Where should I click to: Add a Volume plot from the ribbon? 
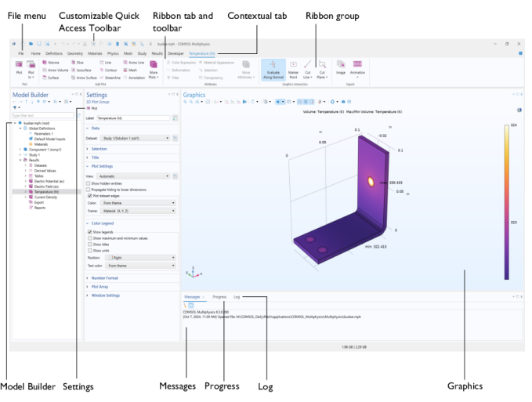[x=53, y=61]
